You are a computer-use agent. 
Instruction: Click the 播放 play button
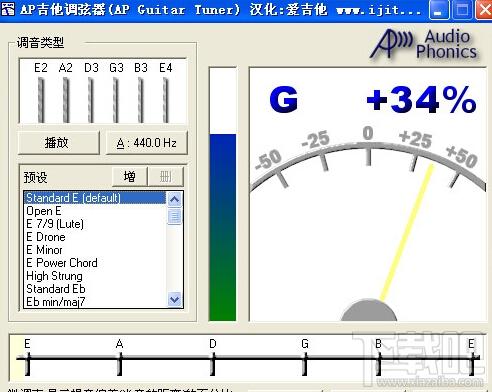[59, 143]
